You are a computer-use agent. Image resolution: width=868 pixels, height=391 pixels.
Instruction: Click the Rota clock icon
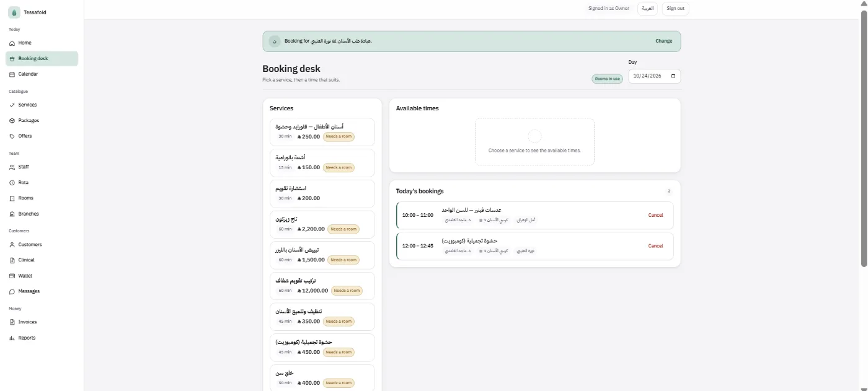[12, 183]
